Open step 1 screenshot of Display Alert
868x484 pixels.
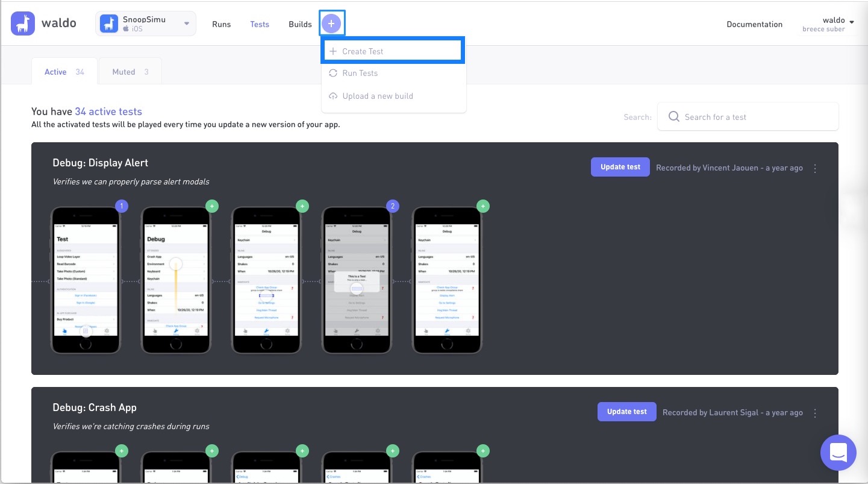[86, 280]
